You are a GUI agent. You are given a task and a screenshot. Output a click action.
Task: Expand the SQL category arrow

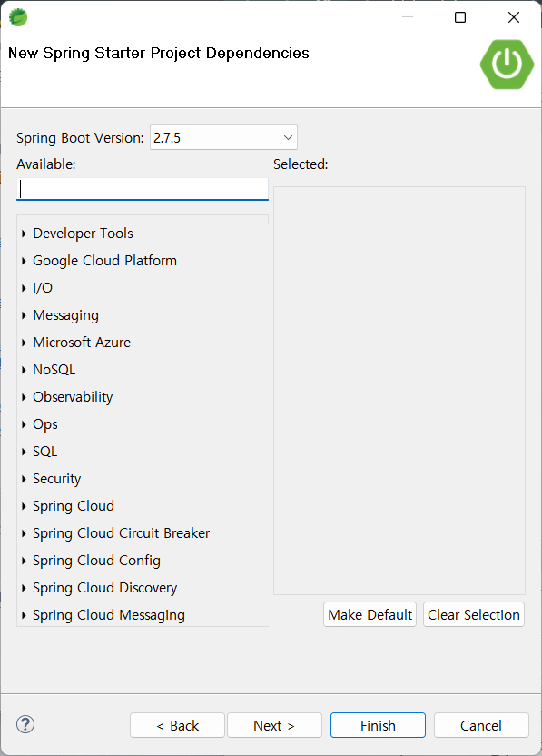point(24,452)
